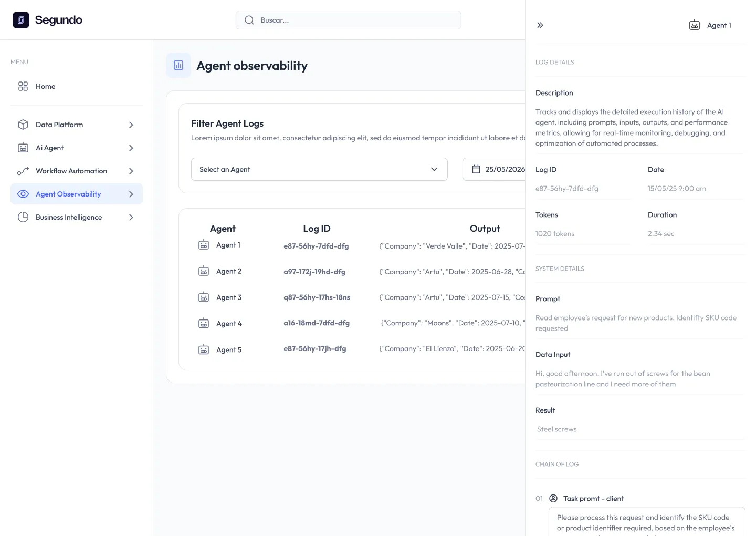Screen dimensions: 756x536
Task: Collapse the log details panel with double chevron
Action: 540,25
